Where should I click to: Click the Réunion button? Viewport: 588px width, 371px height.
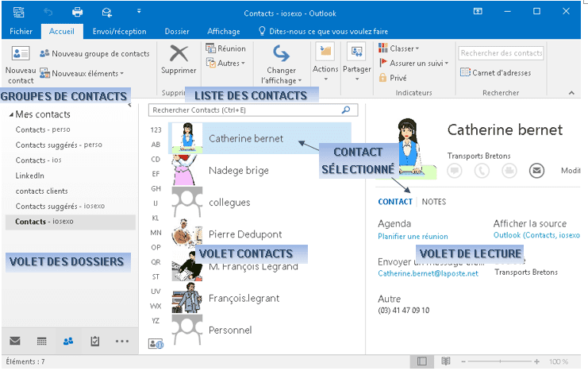(225, 48)
